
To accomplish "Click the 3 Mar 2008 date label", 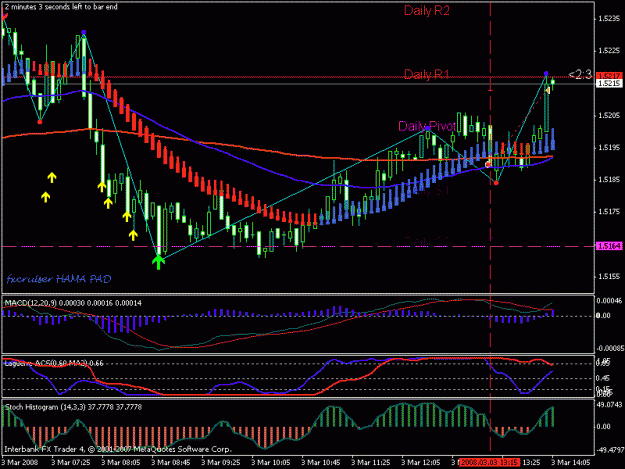I will (20, 463).
